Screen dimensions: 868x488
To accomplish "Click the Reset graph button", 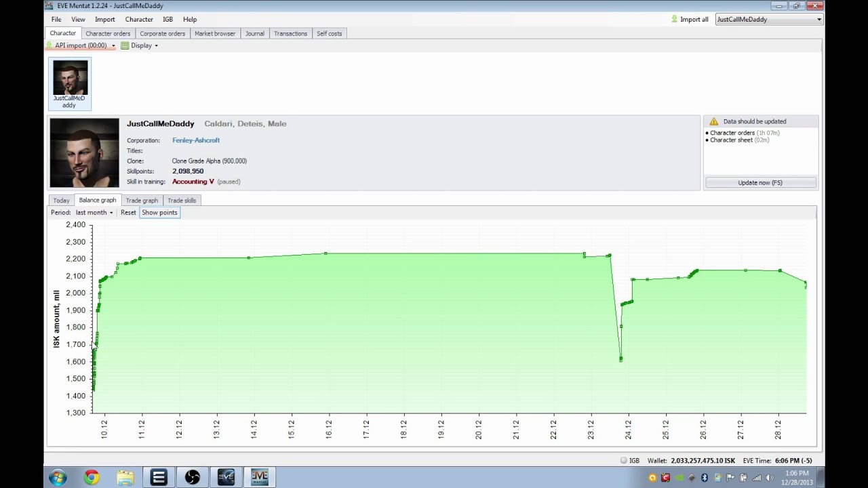I will coord(128,212).
